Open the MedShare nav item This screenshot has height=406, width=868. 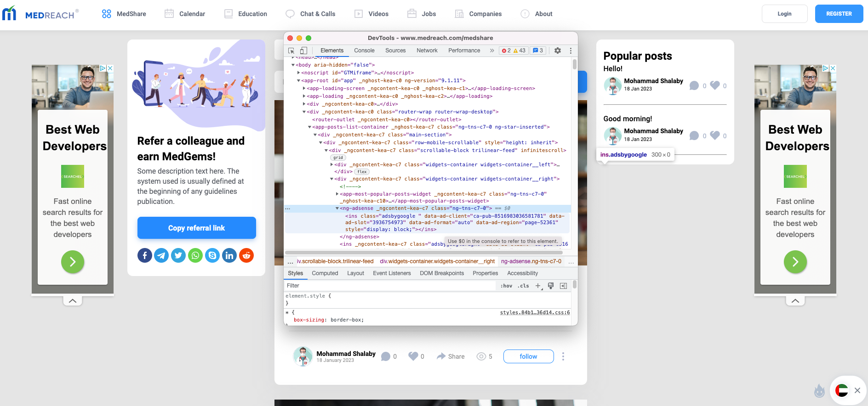[x=124, y=14]
